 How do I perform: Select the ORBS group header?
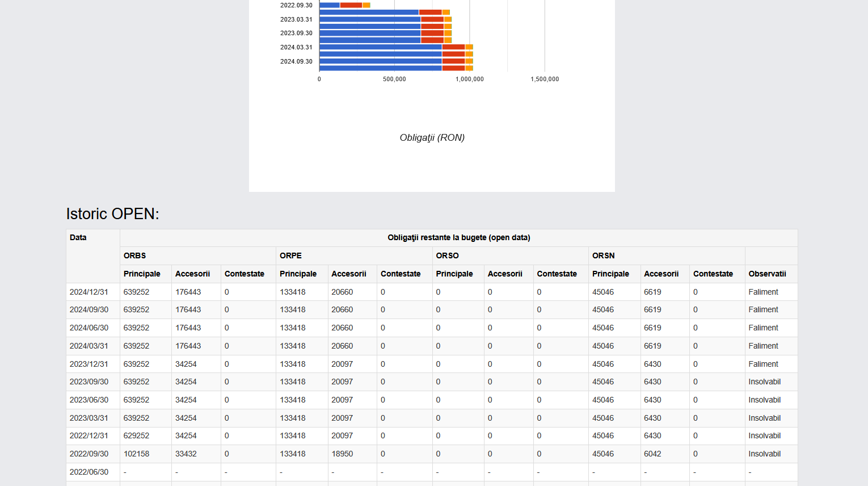[135, 256]
